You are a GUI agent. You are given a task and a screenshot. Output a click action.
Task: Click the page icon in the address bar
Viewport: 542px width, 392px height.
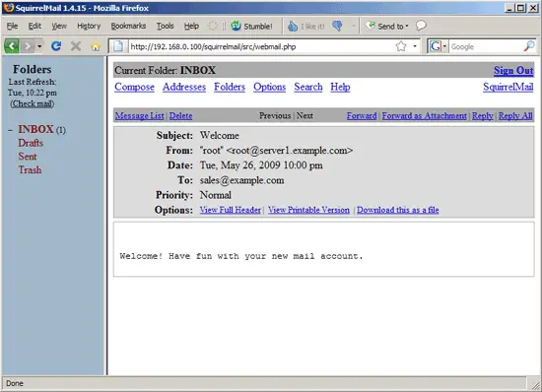(x=118, y=46)
